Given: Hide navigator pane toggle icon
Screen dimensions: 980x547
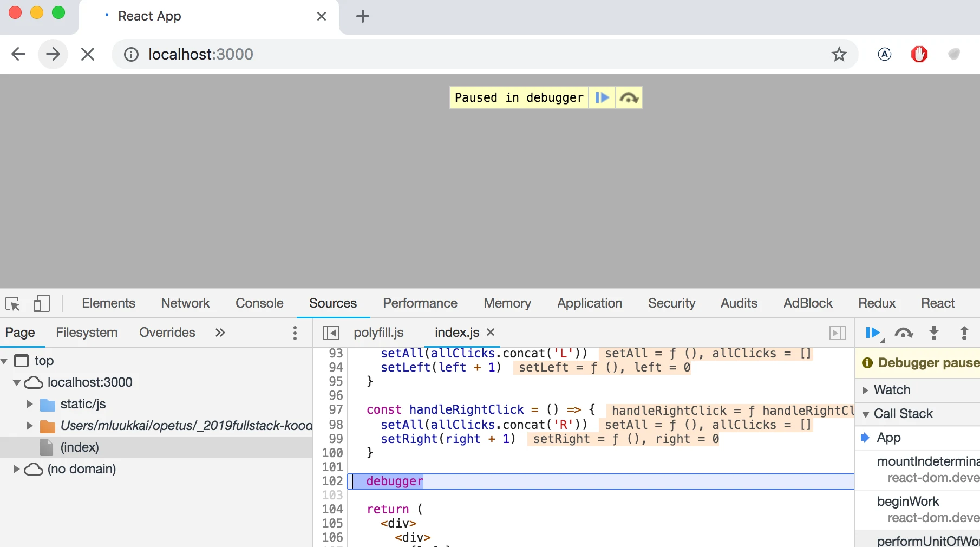Looking at the screenshot, I should [x=331, y=333].
